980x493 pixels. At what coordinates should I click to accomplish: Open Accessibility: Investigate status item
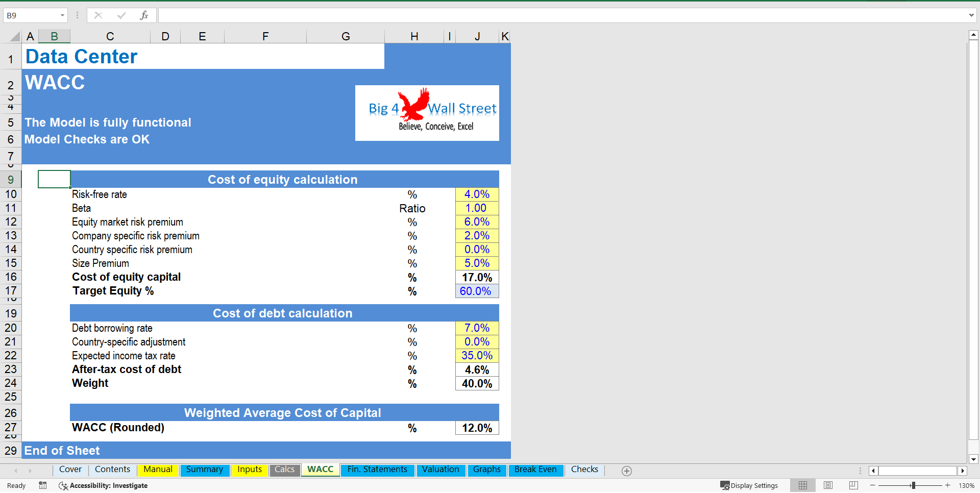(103, 485)
